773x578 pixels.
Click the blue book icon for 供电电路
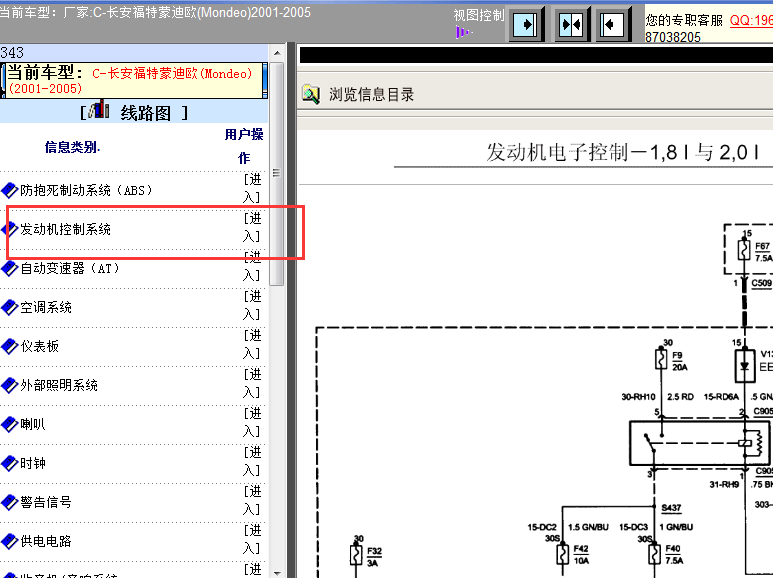tap(9, 541)
